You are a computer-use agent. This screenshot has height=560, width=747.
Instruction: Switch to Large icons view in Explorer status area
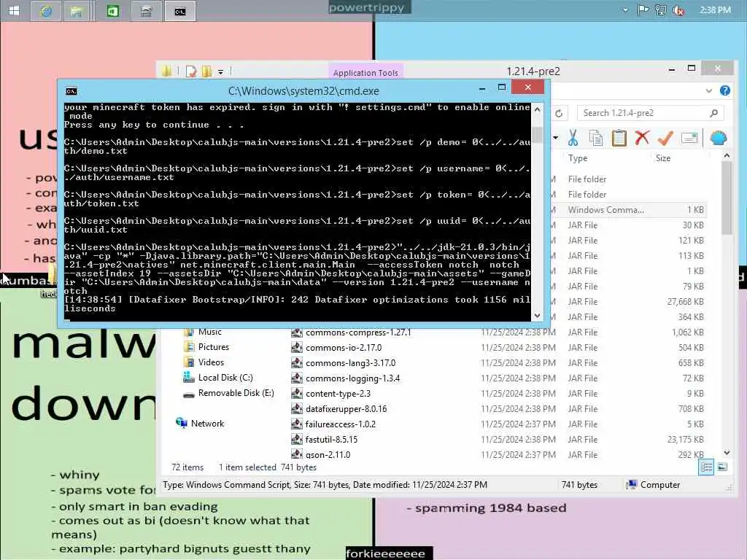tap(722, 467)
